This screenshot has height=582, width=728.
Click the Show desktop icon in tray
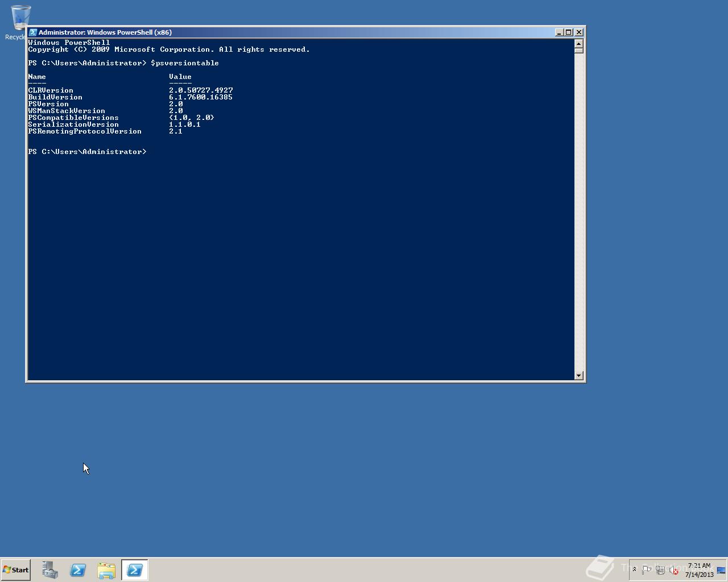pyautogui.click(x=721, y=570)
